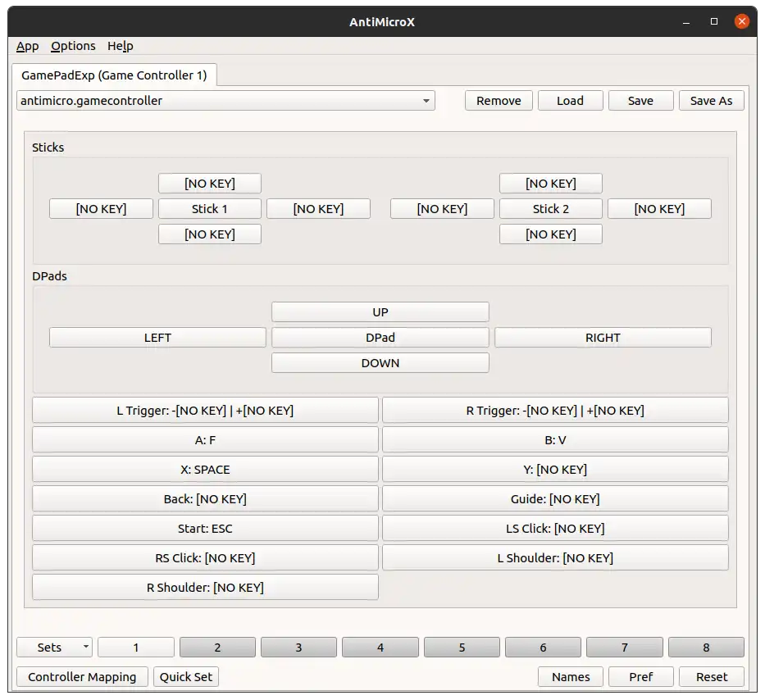Switch to set 5
This screenshot has width=765, height=700.
point(462,648)
